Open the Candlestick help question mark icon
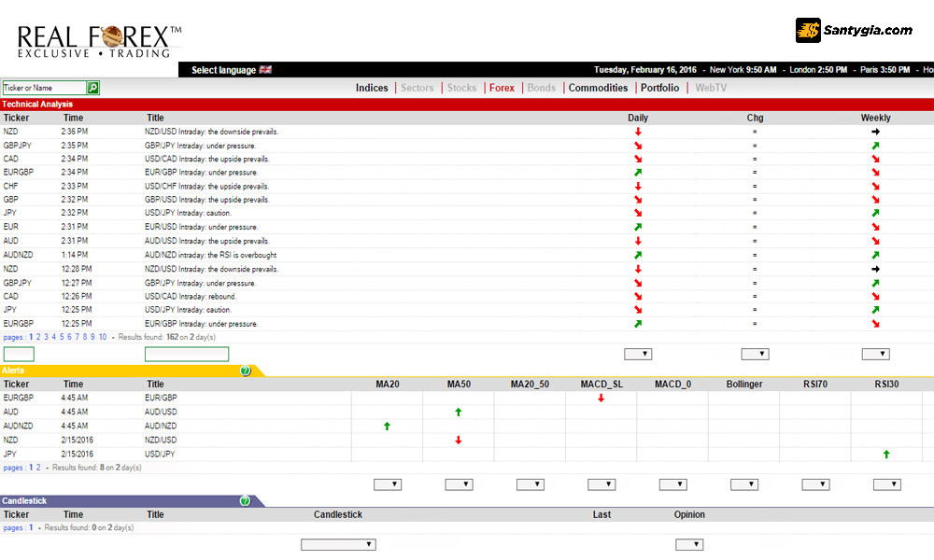 (x=246, y=501)
